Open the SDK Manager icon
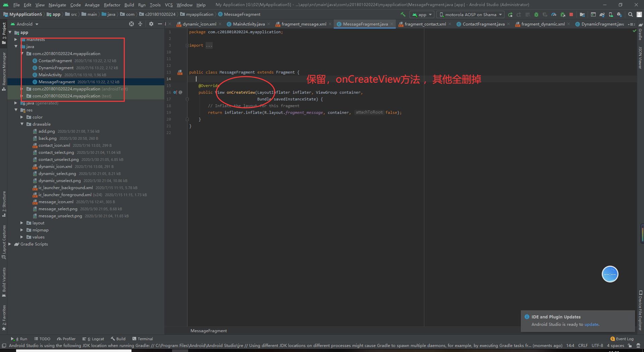The image size is (644, 352). [x=620, y=14]
